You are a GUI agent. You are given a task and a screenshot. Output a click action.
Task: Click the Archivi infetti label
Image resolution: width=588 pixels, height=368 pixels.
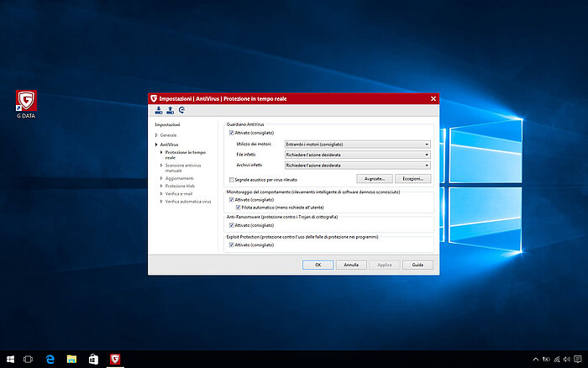[x=249, y=165]
